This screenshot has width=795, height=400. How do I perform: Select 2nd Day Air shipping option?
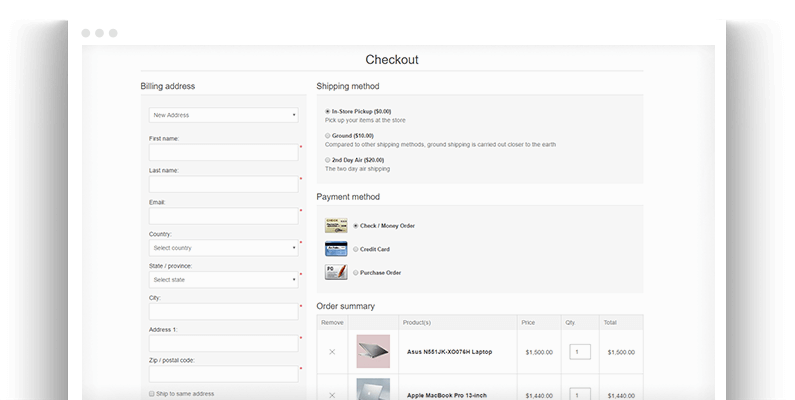pos(328,160)
